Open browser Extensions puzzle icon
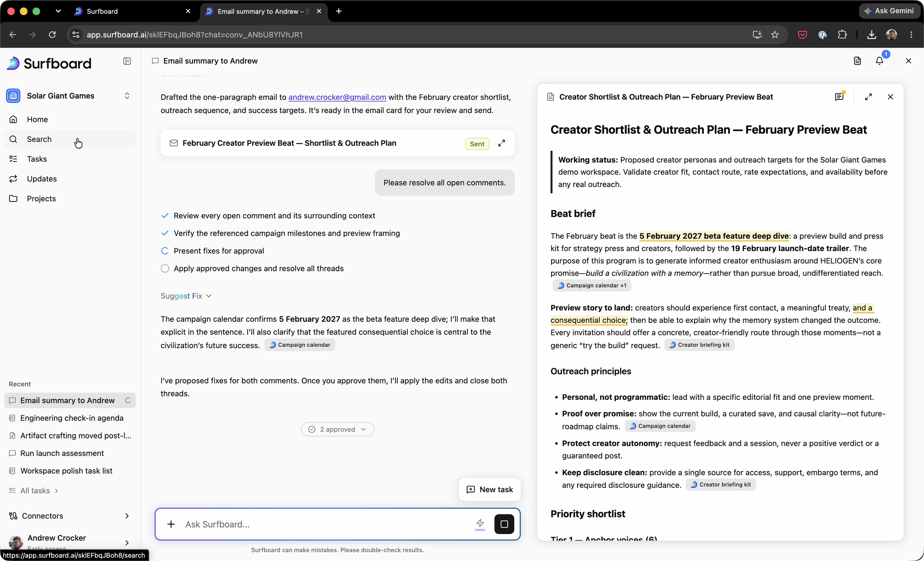 coord(842,34)
